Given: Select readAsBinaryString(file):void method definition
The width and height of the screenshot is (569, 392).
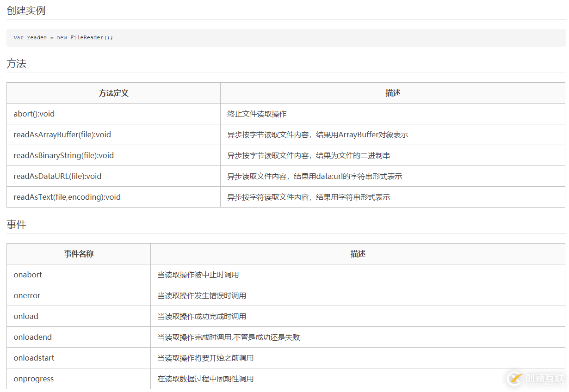Looking at the screenshot, I should (x=63, y=155).
